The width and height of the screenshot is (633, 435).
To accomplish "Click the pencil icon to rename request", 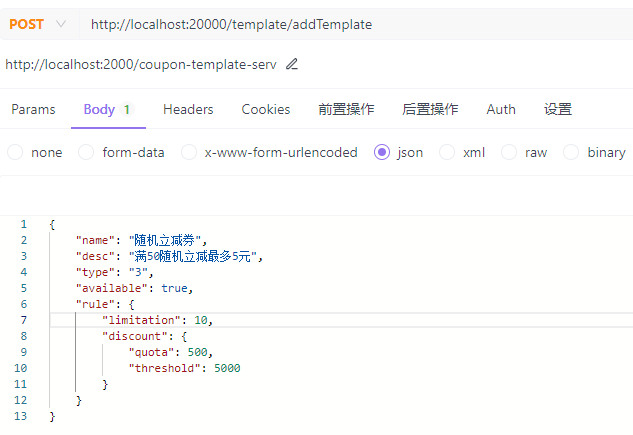I will (292, 64).
